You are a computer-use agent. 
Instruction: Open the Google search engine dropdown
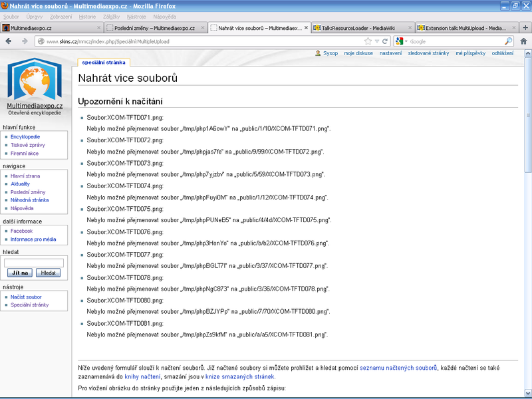point(402,41)
